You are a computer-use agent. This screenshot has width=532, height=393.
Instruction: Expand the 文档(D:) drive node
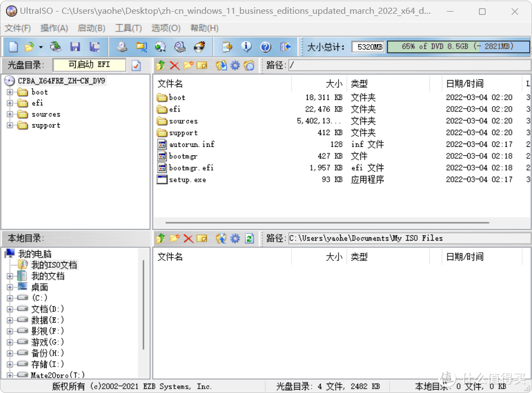(x=10, y=309)
